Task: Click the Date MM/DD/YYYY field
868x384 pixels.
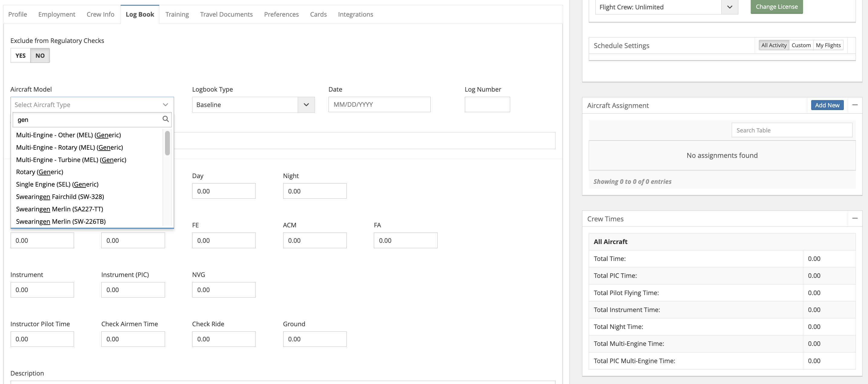Action: pos(379,105)
